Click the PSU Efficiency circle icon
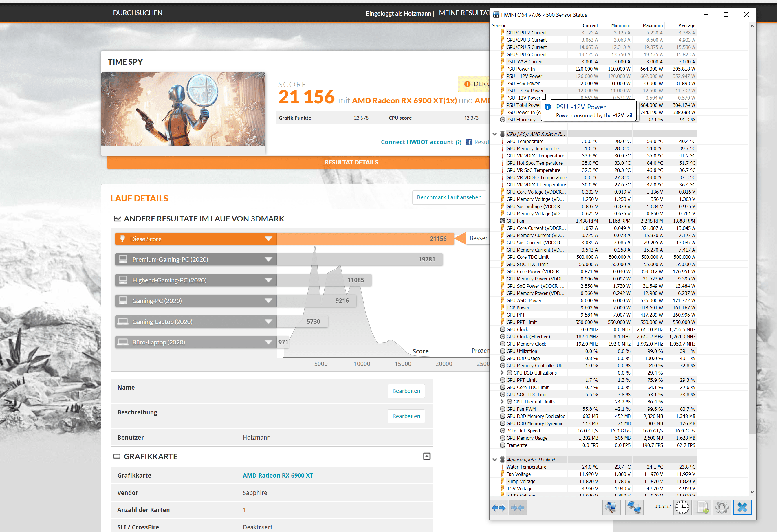The width and height of the screenshot is (777, 532). point(502,119)
